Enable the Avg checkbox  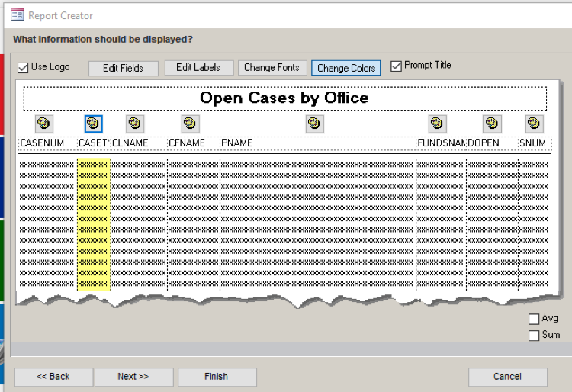tap(534, 319)
